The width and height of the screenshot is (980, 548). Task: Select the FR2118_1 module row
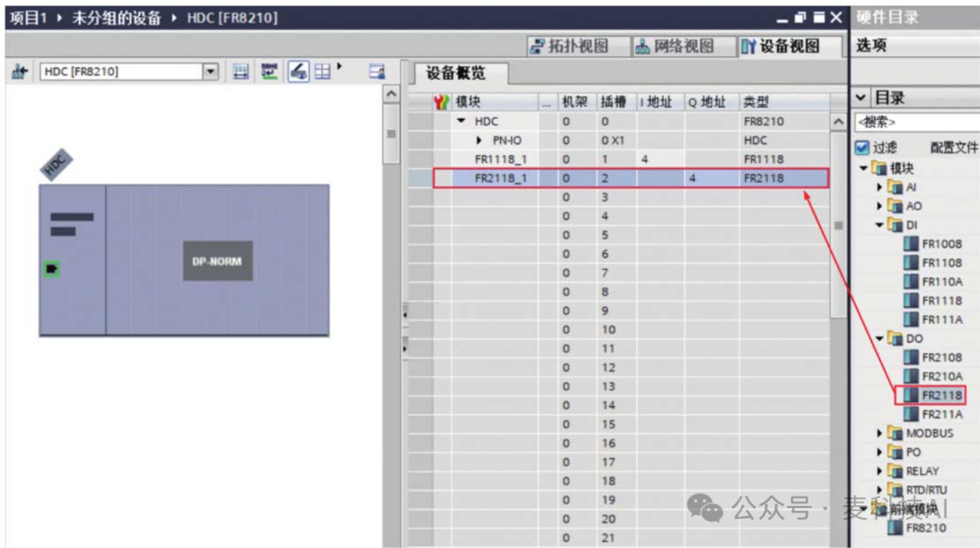[631, 178]
